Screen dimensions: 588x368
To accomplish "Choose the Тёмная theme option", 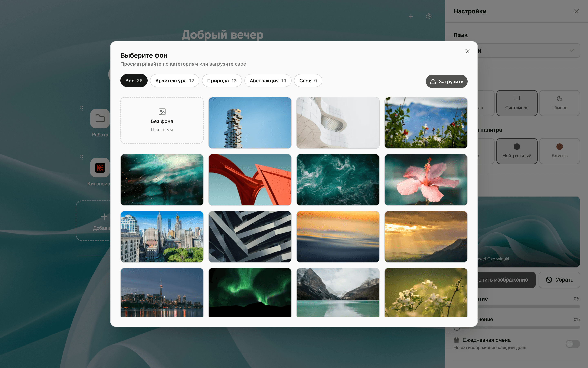I will pos(559,103).
